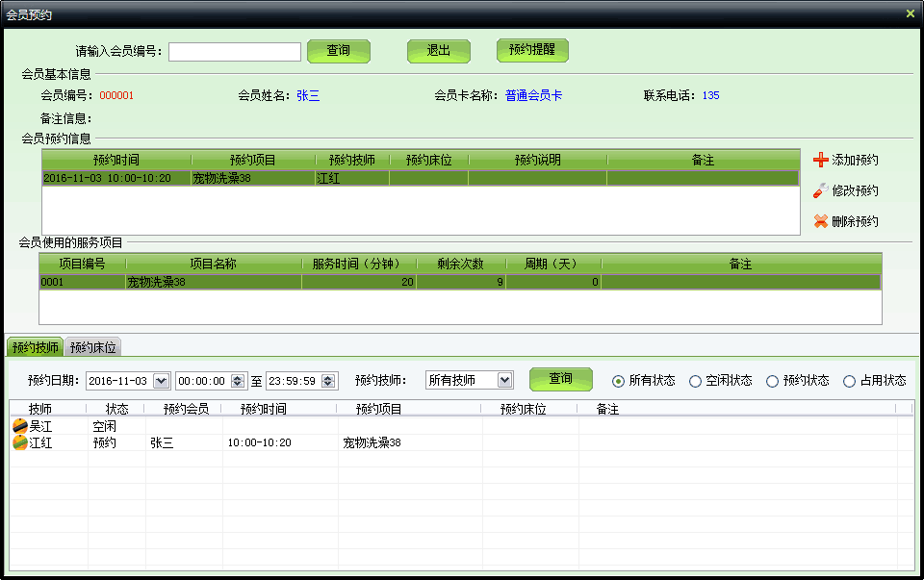Image resolution: width=924 pixels, height=580 pixels.
Task: Click the start time 00:00:00 spinner
Action: click(238, 381)
